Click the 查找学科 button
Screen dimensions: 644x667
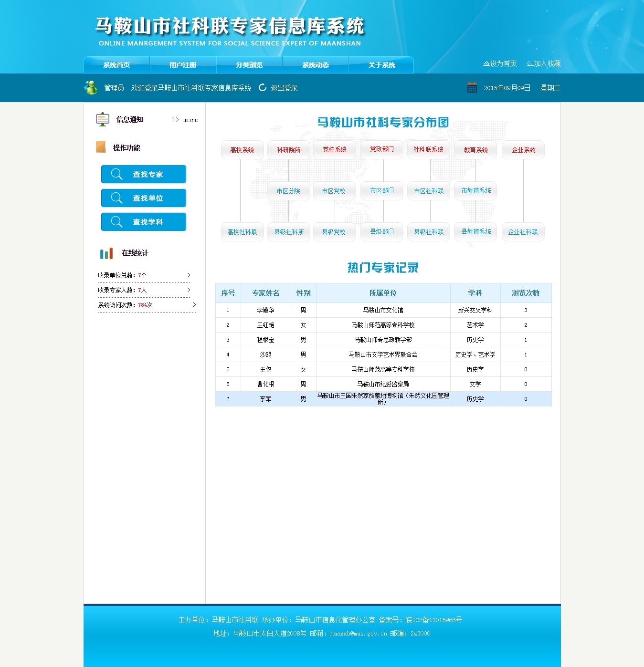point(144,222)
